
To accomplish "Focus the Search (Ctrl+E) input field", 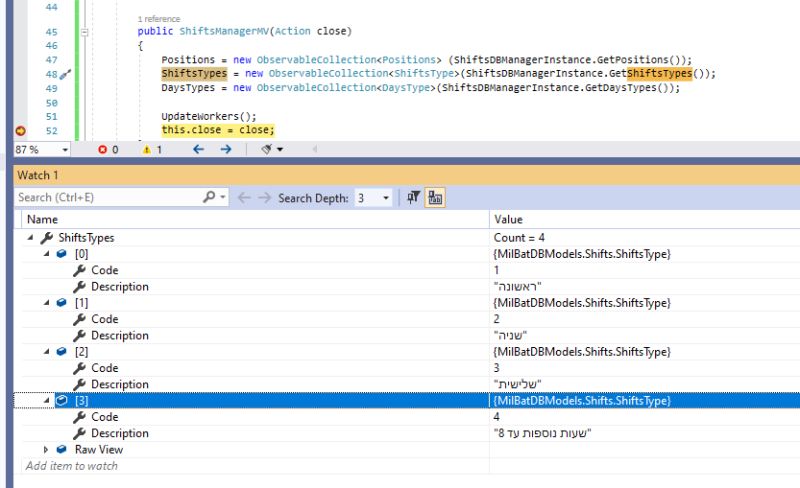I will click(x=107, y=198).
